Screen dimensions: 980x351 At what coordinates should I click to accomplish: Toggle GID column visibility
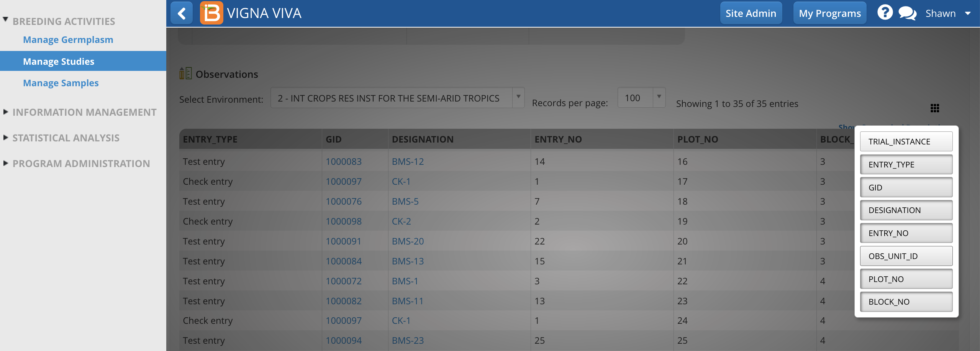[x=906, y=187]
